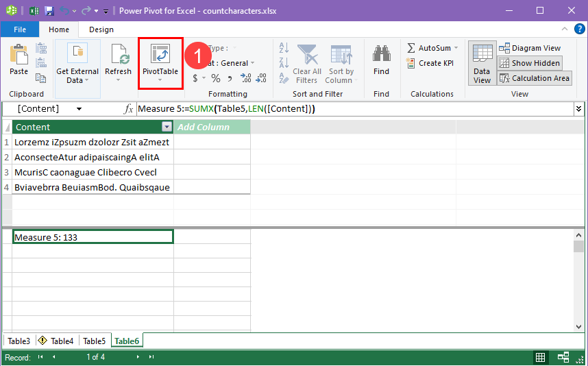Image resolution: width=588 pixels, height=366 pixels.
Task: Click the Refresh icon
Action: point(121,54)
